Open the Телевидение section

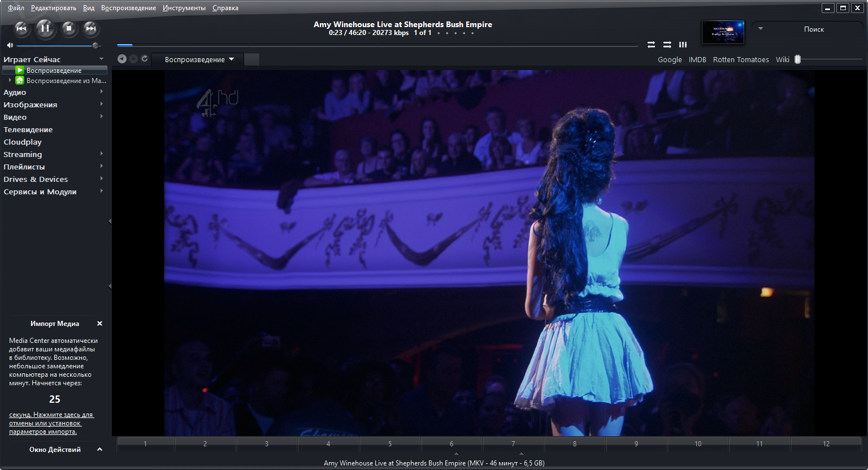coord(28,129)
